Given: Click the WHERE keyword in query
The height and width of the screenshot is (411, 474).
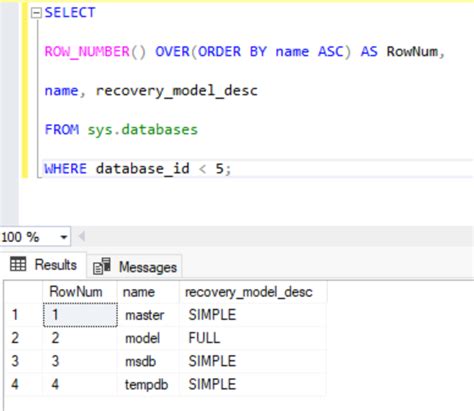Looking at the screenshot, I should (x=66, y=169).
